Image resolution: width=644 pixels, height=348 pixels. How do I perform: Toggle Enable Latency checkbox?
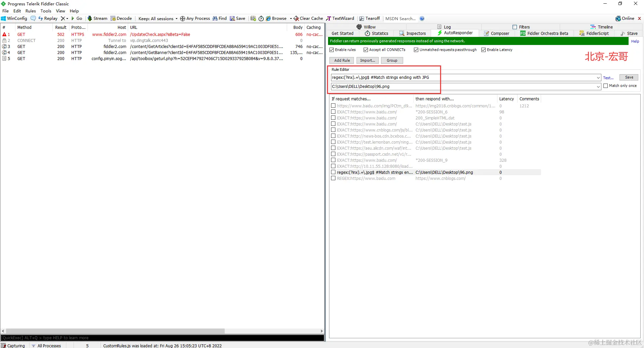pos(484,50)
